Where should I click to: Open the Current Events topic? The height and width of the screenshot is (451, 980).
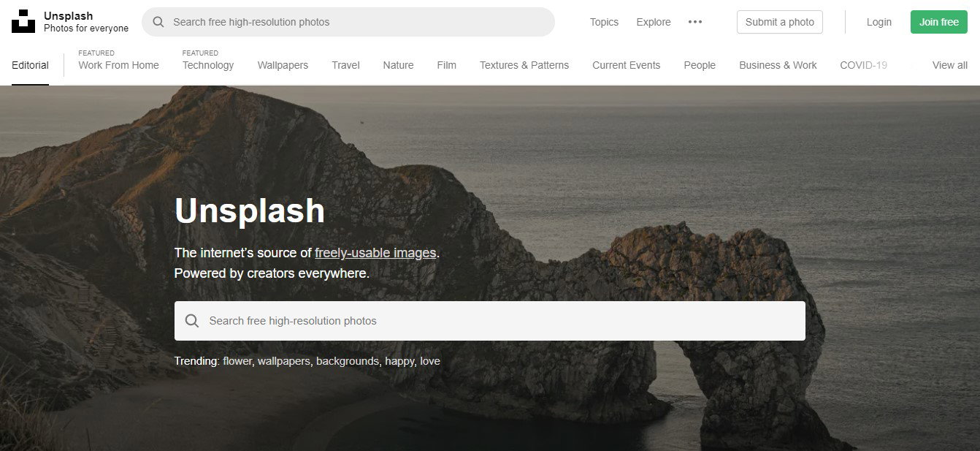tap(626, 65)
